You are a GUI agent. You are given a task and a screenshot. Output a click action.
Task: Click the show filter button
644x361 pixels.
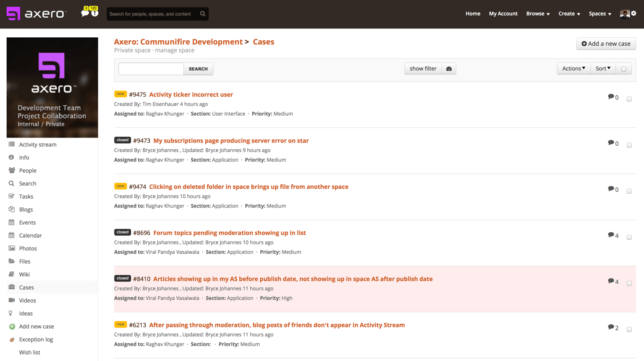[x=423, y=69]
